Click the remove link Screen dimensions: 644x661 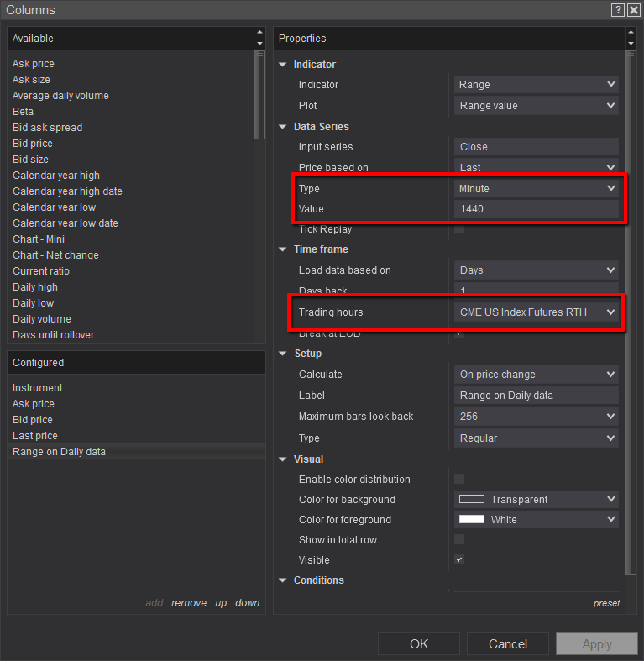click(x=189, y=603)
